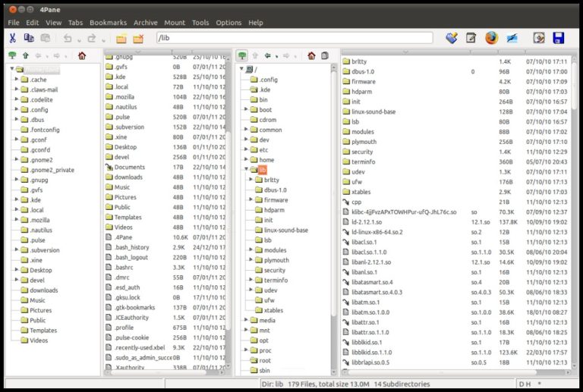Viewport: 583px width, 392px height.
Task: Launch the text editor notepad icon
Action: 471,38
